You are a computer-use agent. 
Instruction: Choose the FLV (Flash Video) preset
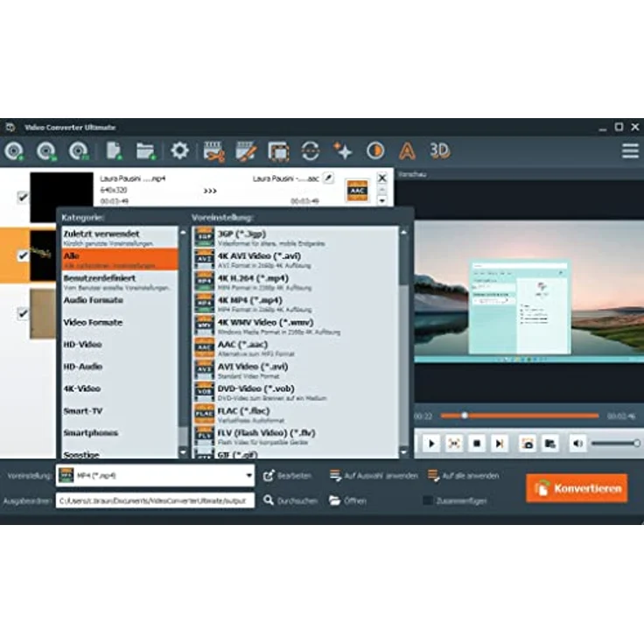(x=296, y=436)
